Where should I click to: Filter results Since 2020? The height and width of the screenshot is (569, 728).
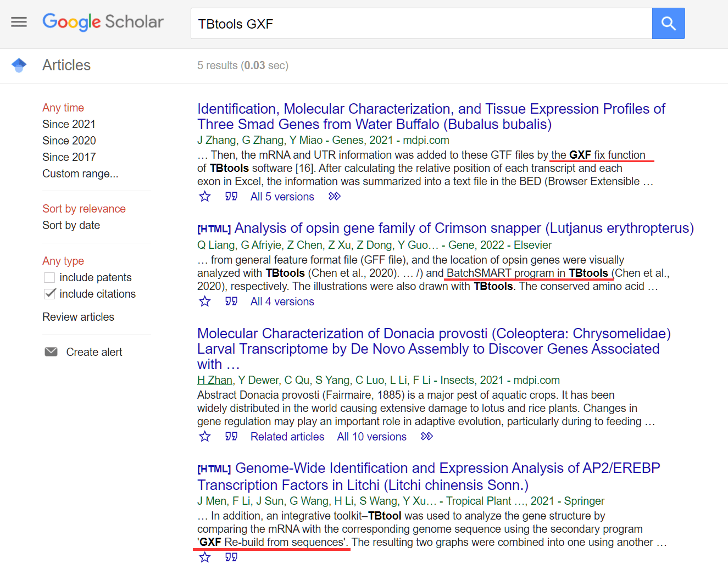click(69, 141)
